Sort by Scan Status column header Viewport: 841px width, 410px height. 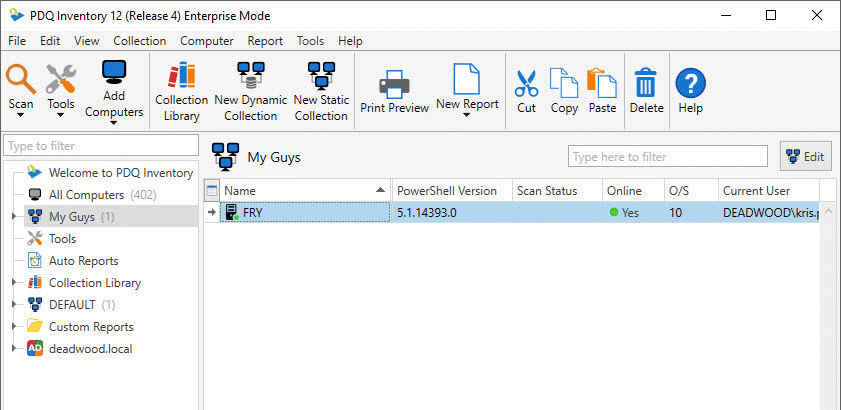(557, 191)
